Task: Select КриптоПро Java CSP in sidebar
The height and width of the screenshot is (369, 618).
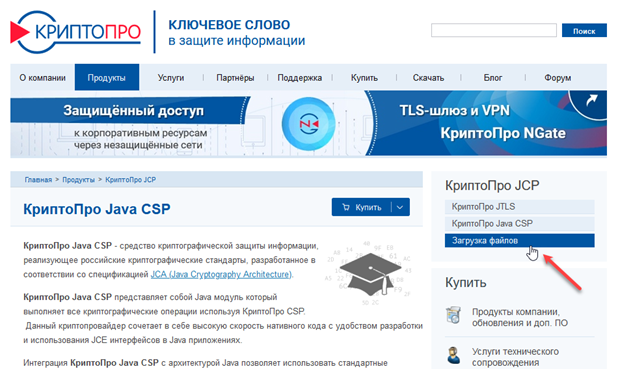Action: click(519, 224)
